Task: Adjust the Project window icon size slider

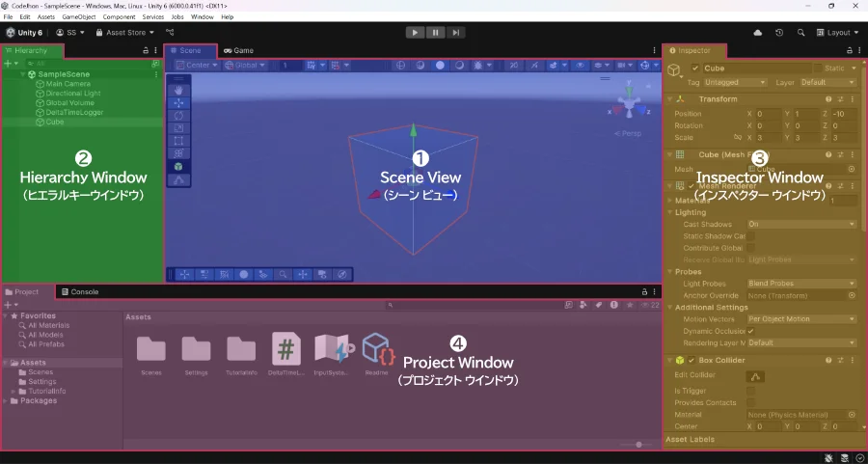Action: 637,444
